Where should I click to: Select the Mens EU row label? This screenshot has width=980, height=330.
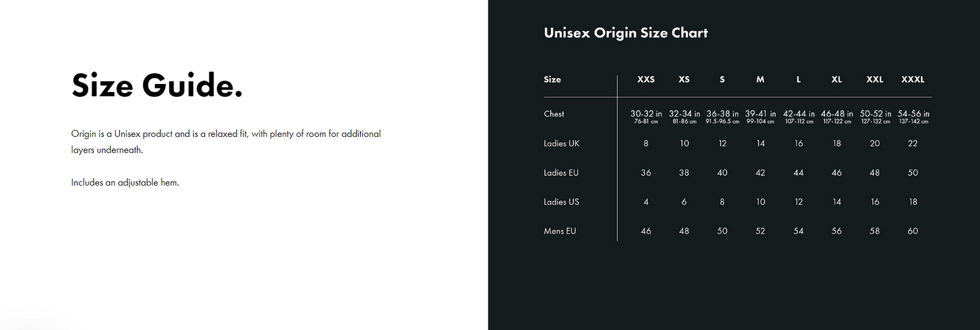pyautogui.click(x=560, y=231)
